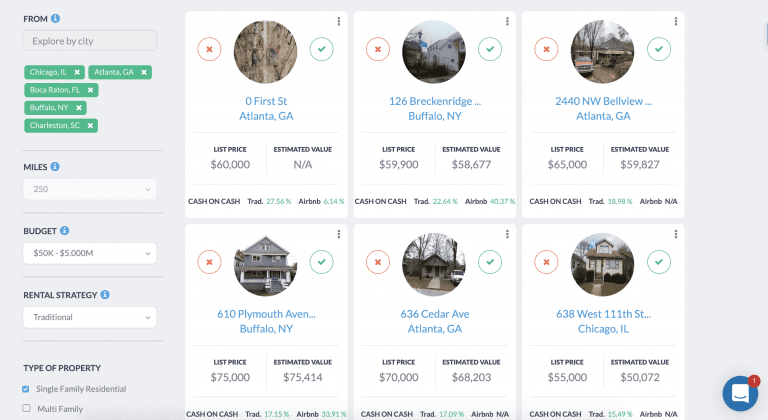
Task: Open three-dot menu on 2440 NW Bellview card
Action: coord(676,22)
